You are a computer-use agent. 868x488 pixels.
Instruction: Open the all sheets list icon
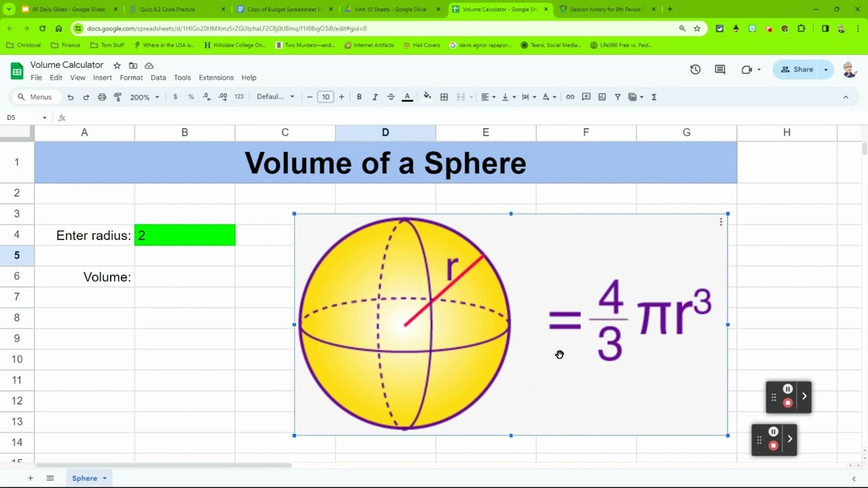(50, 478)
